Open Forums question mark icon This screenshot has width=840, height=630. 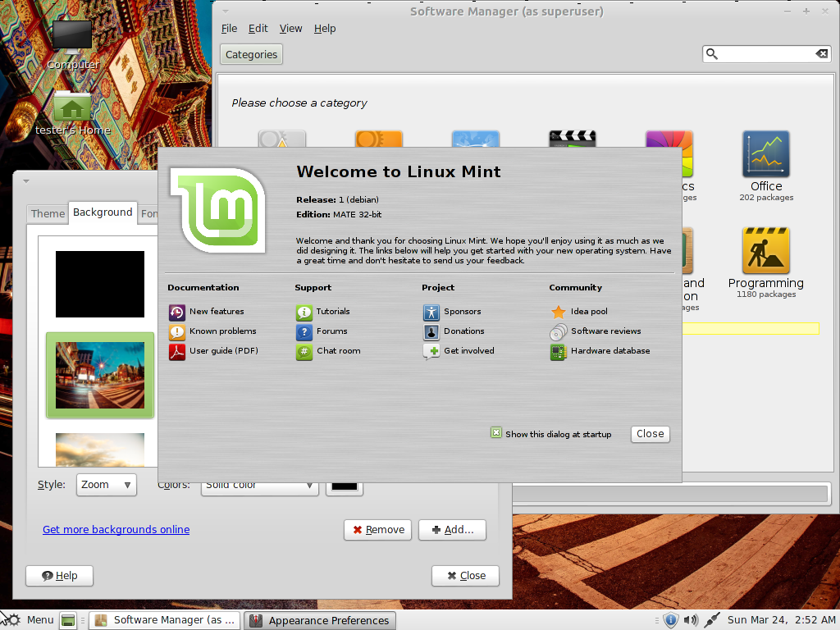(x=304, y=332)
